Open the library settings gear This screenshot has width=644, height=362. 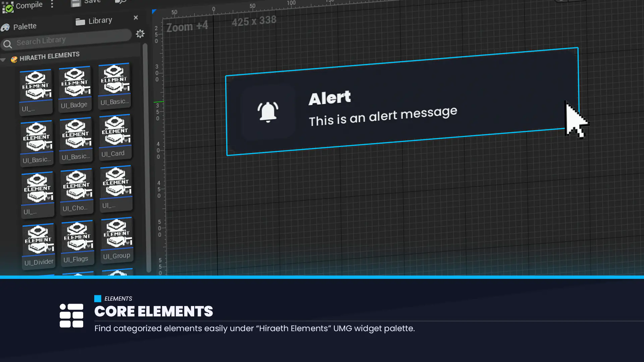click(140, 34)
